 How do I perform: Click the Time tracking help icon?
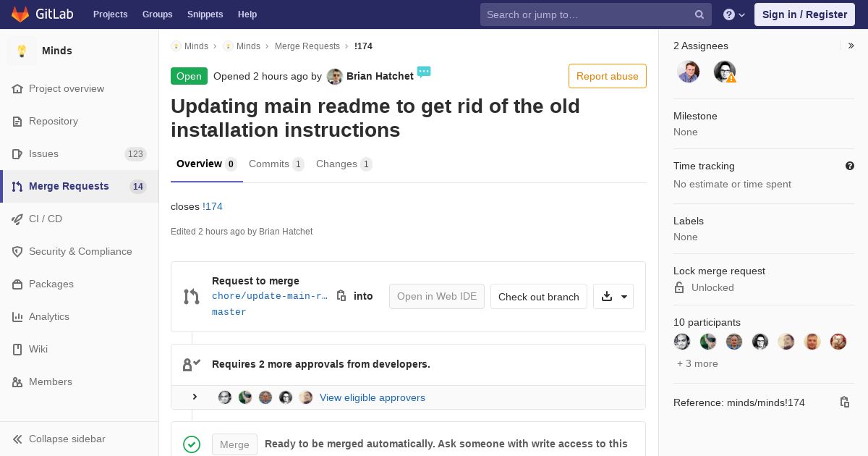tap(850, 166)
